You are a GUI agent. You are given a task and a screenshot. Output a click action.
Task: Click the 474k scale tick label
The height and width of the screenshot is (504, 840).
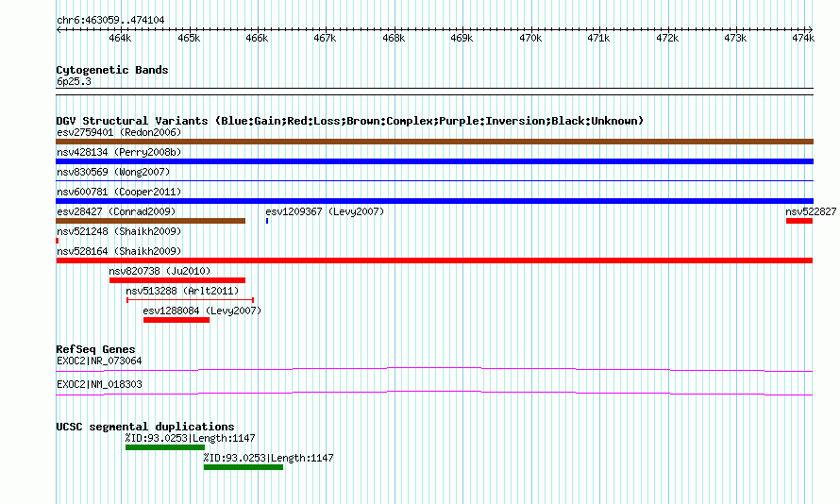pyautogui.click(x=803, y=38)
